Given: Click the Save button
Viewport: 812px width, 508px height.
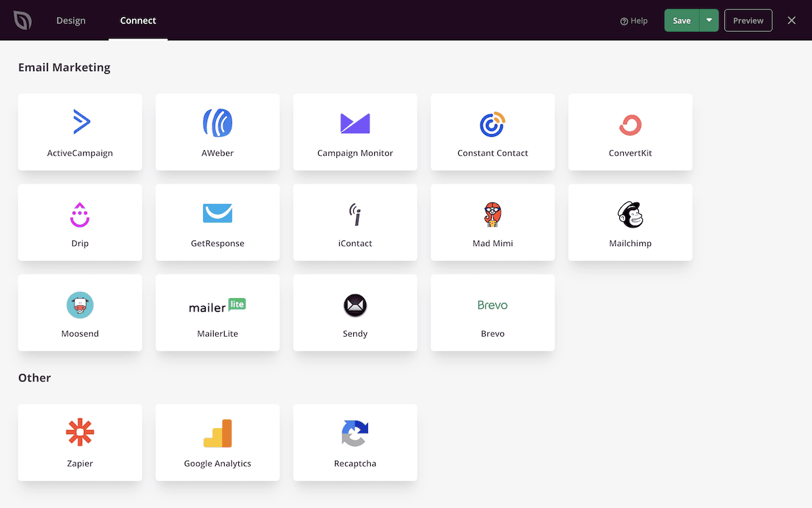Looking at the screenshot, I should (682, 20).
